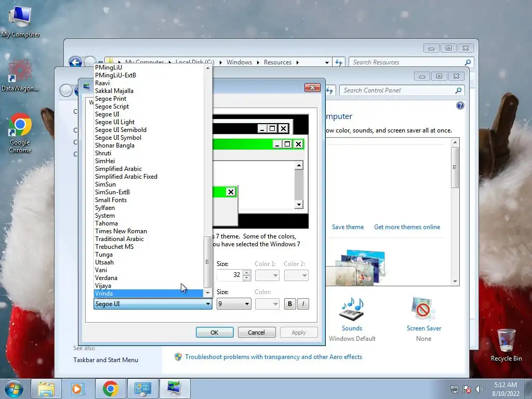Open the Recycle Bin

click(506, 345)
